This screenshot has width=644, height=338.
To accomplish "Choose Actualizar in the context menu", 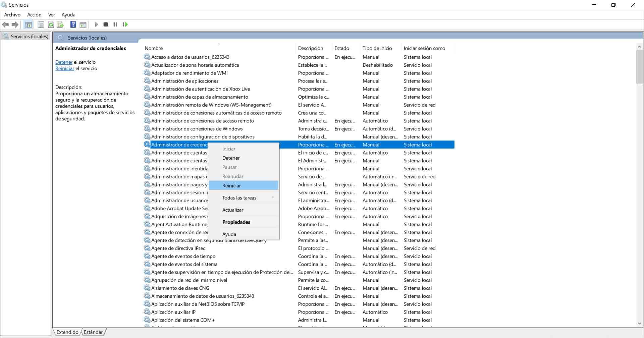I will click(x=244, y=210).
